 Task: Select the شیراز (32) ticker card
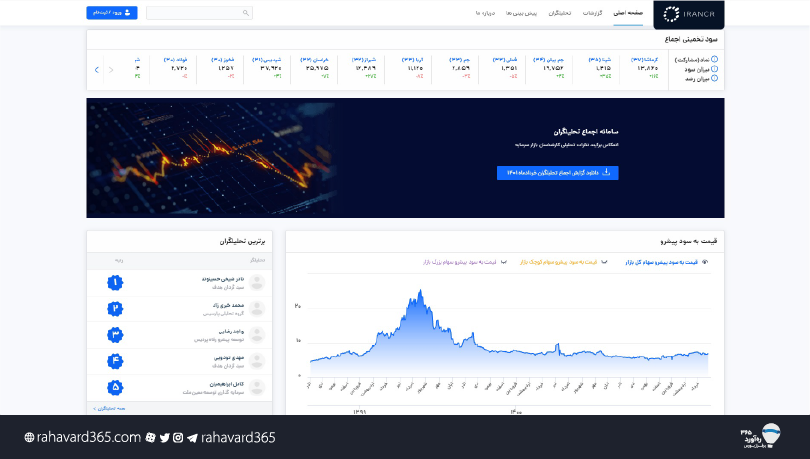pyautogui.click(x=362, y=68)
